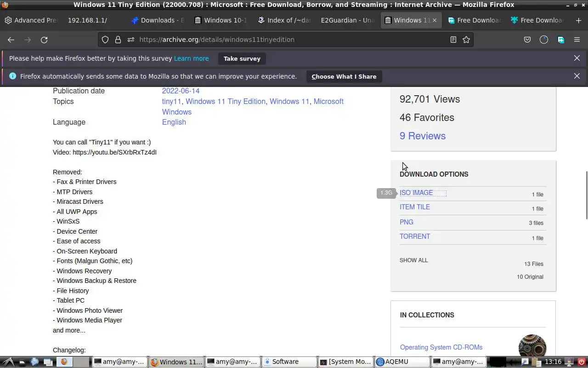The height and width of the screenshot is (368, 588).
Task: Switch to the Index of tab
Action: 284,20
